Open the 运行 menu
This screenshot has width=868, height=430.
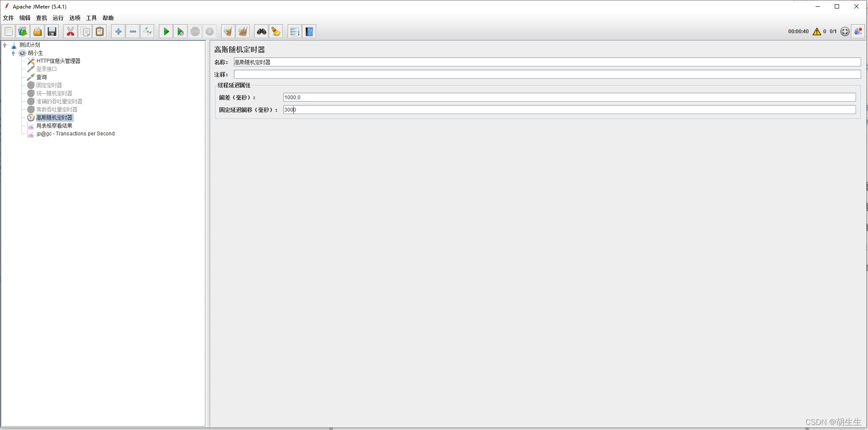(x=58, y=18)
